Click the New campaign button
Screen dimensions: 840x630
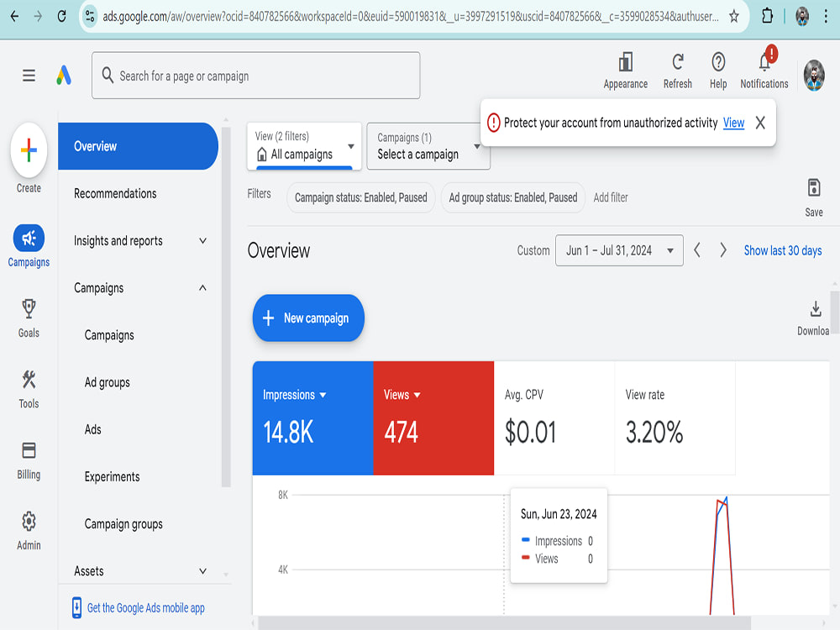[x=308, y=318]
